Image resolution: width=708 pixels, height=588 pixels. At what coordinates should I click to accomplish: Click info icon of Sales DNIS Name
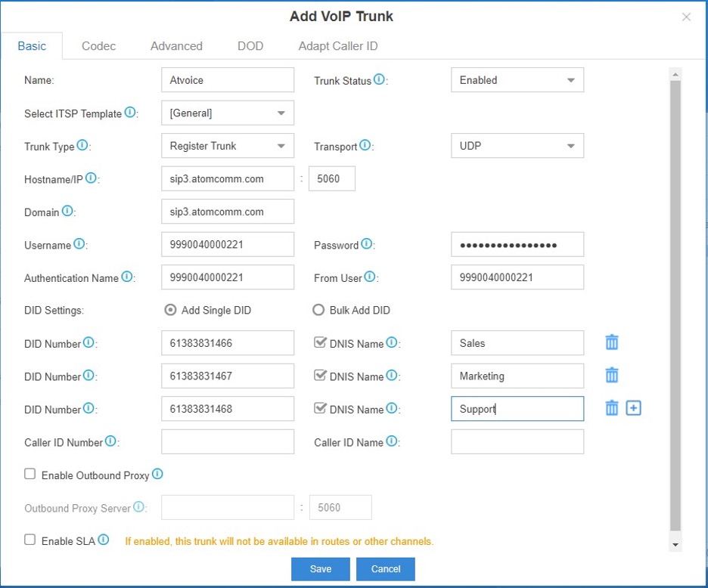(392, 342)
